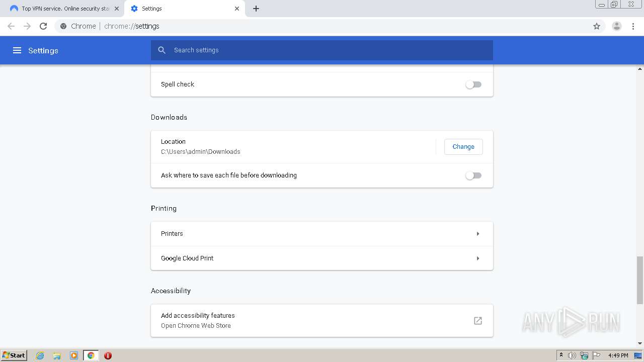Viewport: 644px width, 362px height.
Task: Open Add accessibility features link
Action: (322, 321)
